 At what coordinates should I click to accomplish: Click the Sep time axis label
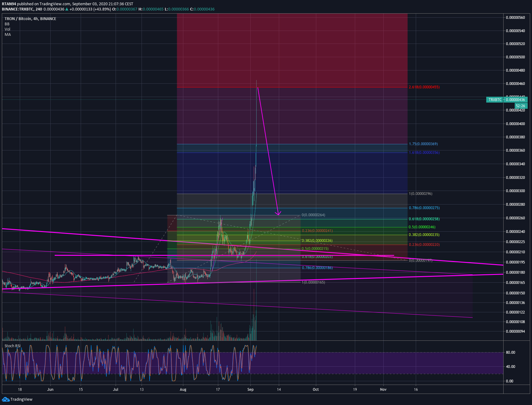250,390
